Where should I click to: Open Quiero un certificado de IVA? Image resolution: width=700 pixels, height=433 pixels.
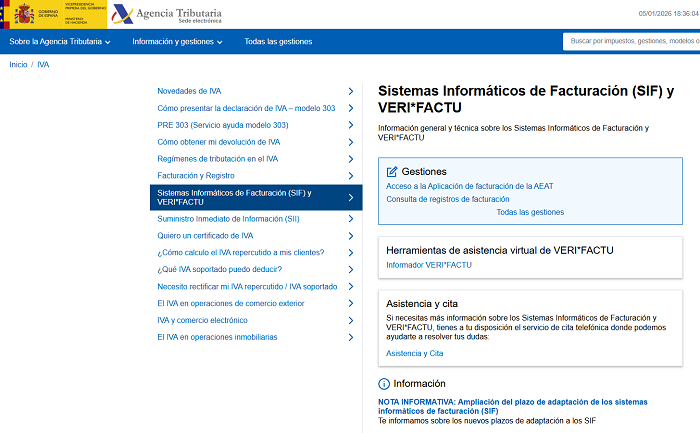205,236
